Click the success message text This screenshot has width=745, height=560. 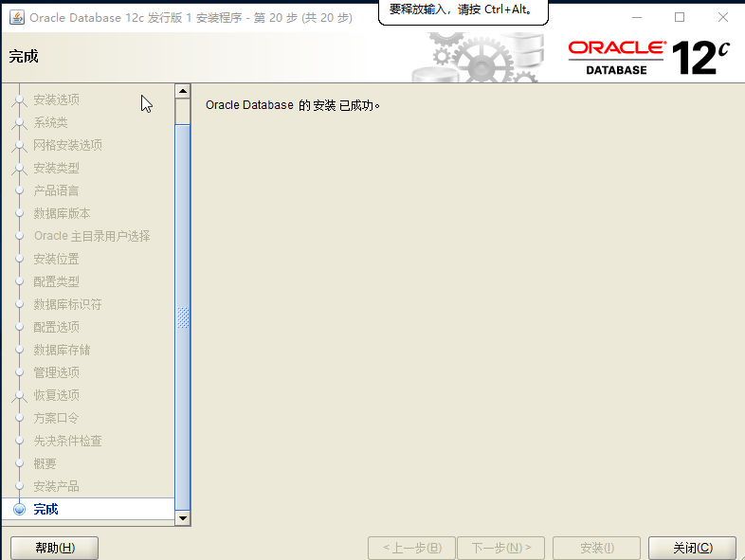click(x=293, y=105)
